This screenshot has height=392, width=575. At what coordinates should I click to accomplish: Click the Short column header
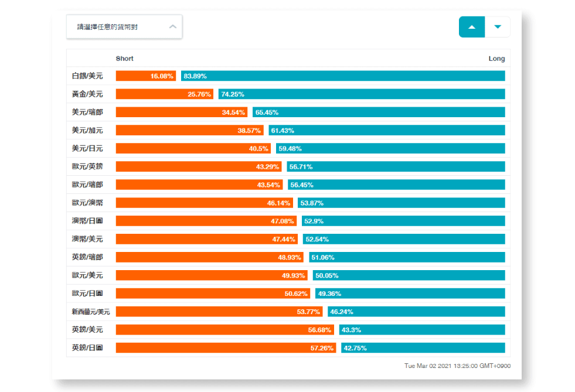click(x=124, y=59)
